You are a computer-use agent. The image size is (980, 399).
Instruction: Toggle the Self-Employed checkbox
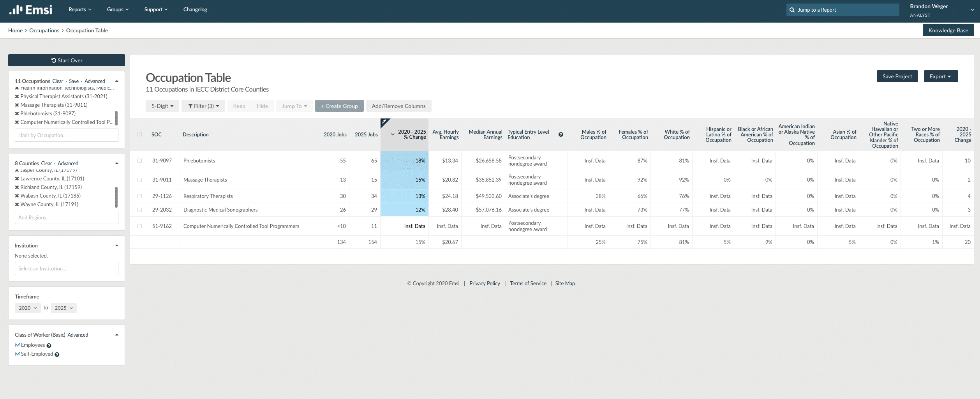(18, 354)
